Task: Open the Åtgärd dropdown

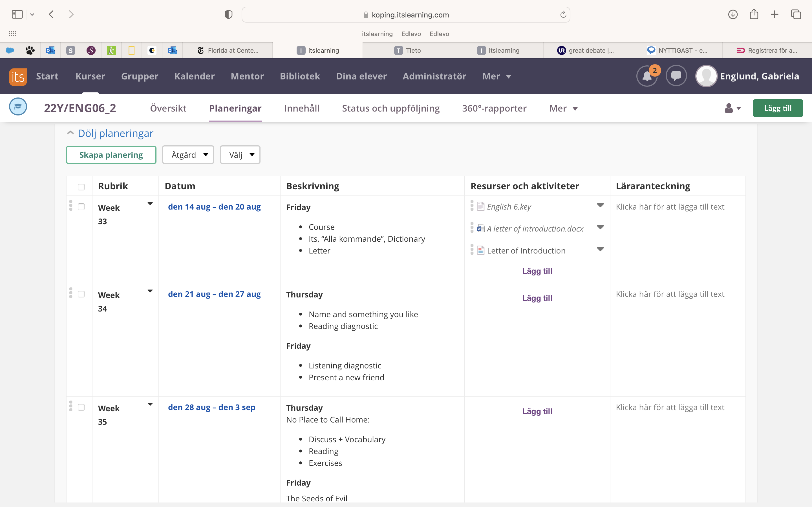Action: pyautogui.click(x=188, y=155)
